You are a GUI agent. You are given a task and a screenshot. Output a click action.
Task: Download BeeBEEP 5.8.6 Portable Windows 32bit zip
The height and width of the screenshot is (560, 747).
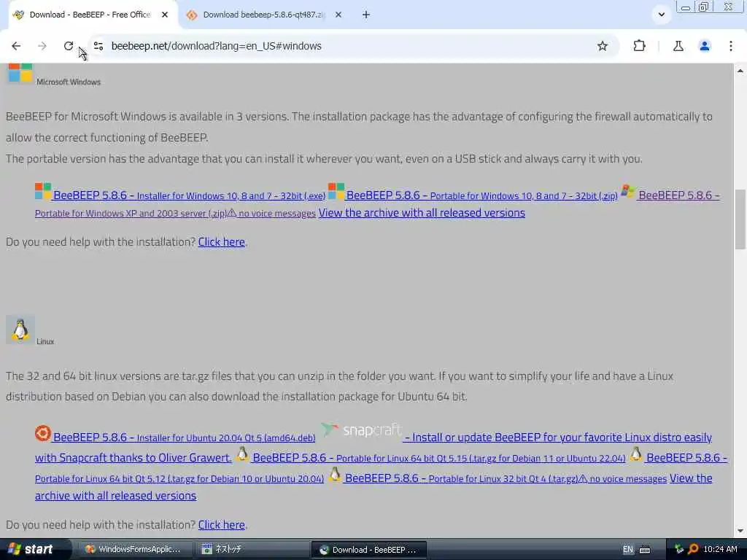coord(481,195)
